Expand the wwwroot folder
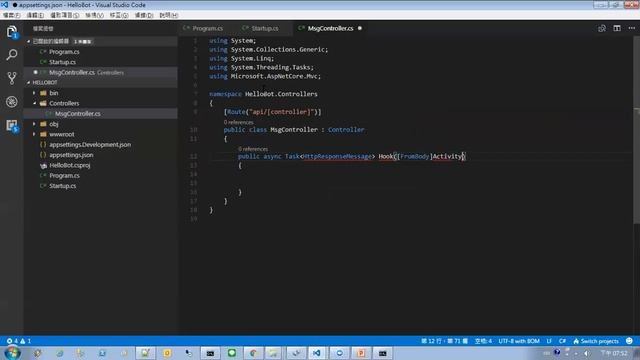Screen dimensions: 640x360 click(34, 134)
